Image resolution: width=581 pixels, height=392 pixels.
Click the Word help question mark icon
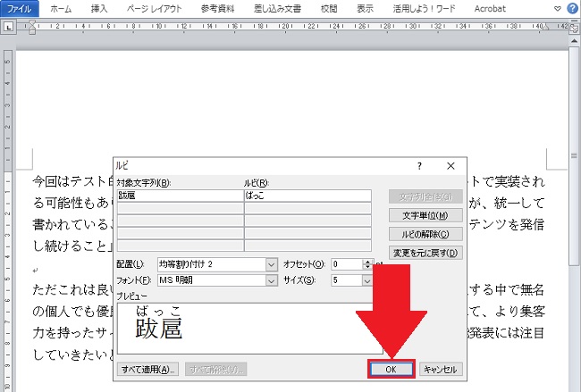pos(572,9)
